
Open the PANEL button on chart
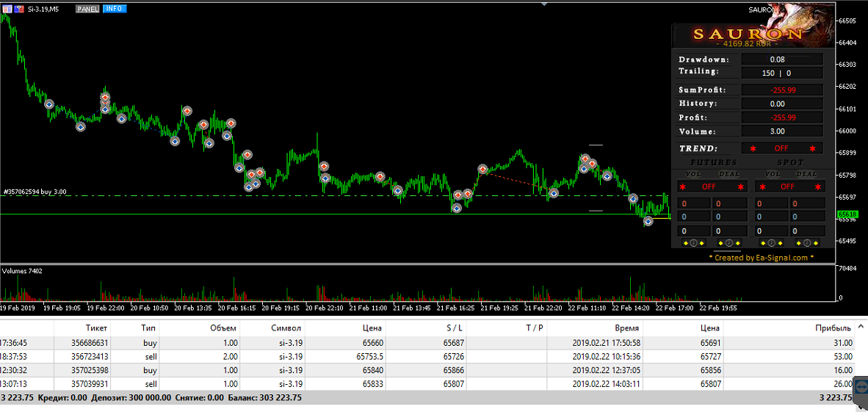click(x=87, y=9)
